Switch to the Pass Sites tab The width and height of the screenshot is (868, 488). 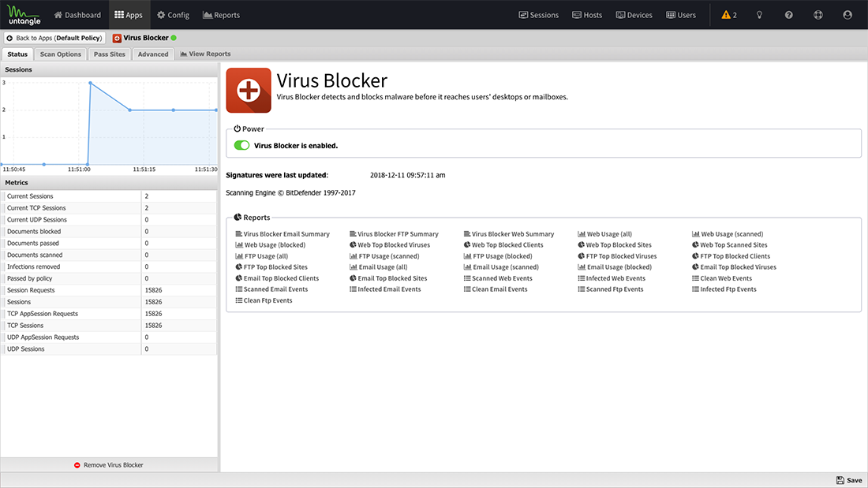tap(110, 54)
